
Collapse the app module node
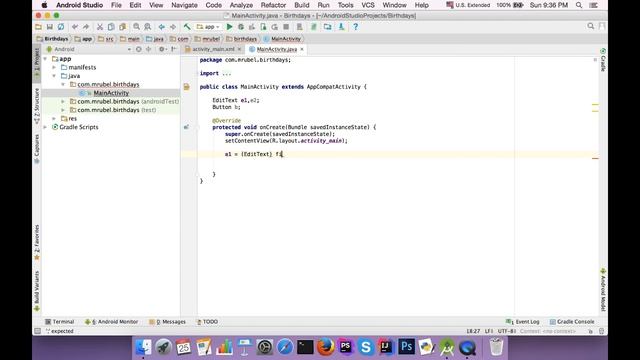click(45, 59)
